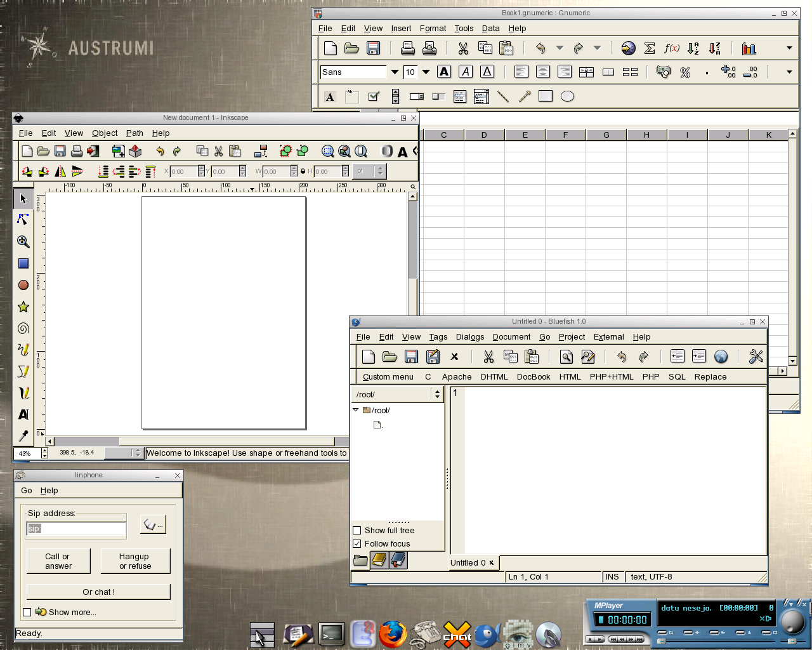Click Hangup or refuse in linphone
This screenshot has width=812, height=650.
135,561
